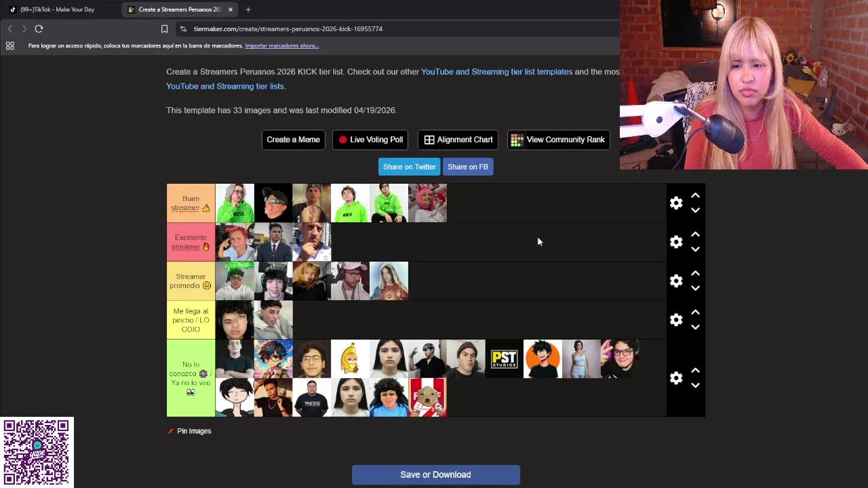The width and height of the screenshot is (868, 488).
Task: Click Share on FB button
Action: point(468,167)
